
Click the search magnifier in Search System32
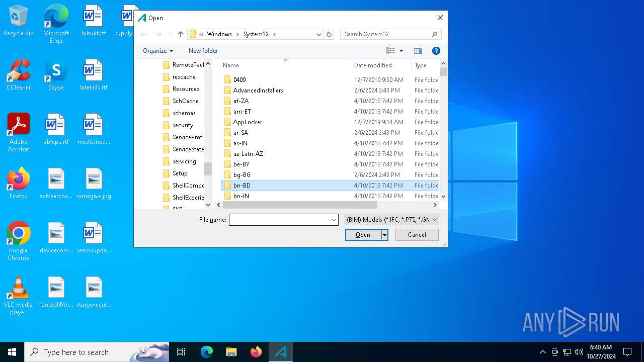click(x=434, y=34)
